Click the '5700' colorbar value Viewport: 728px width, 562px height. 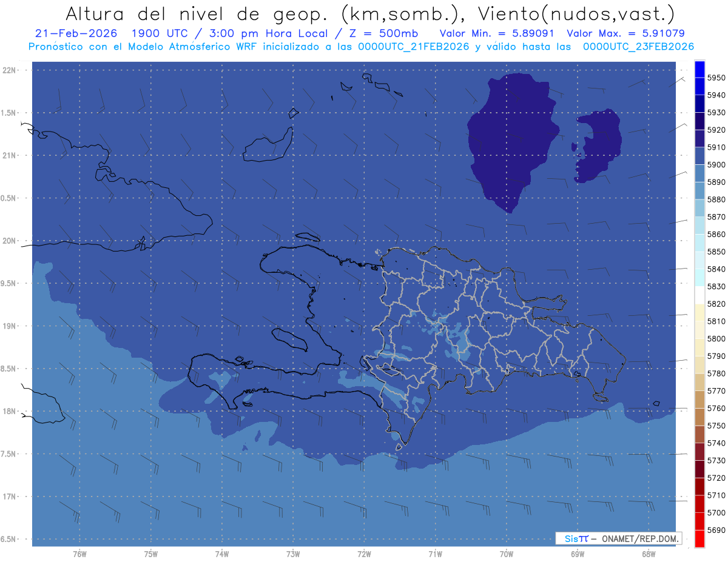click(x=716, y=513)
